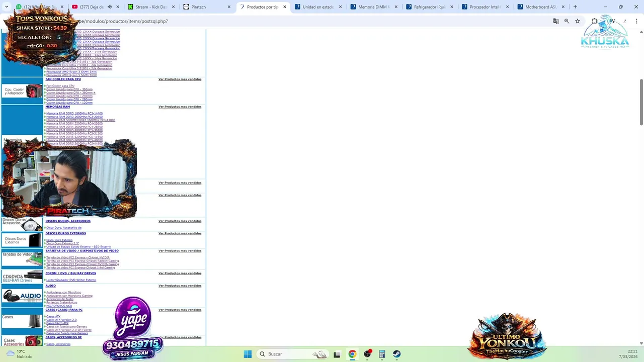Click the Discos Duros Accesorios category image
644x362 pixels.
(x=22, y=224)
